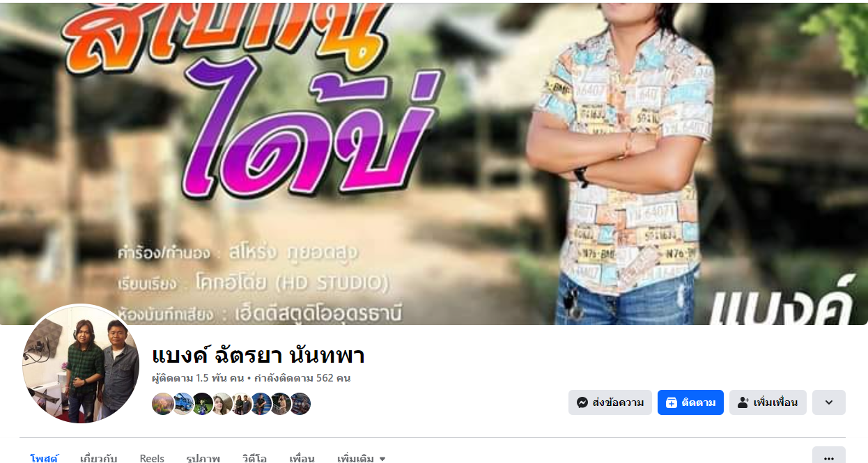The height and width of the screenshot is (463, 868).
Task: Click the follow icon in ติดตาม button
Action: (x=672, y=402)
